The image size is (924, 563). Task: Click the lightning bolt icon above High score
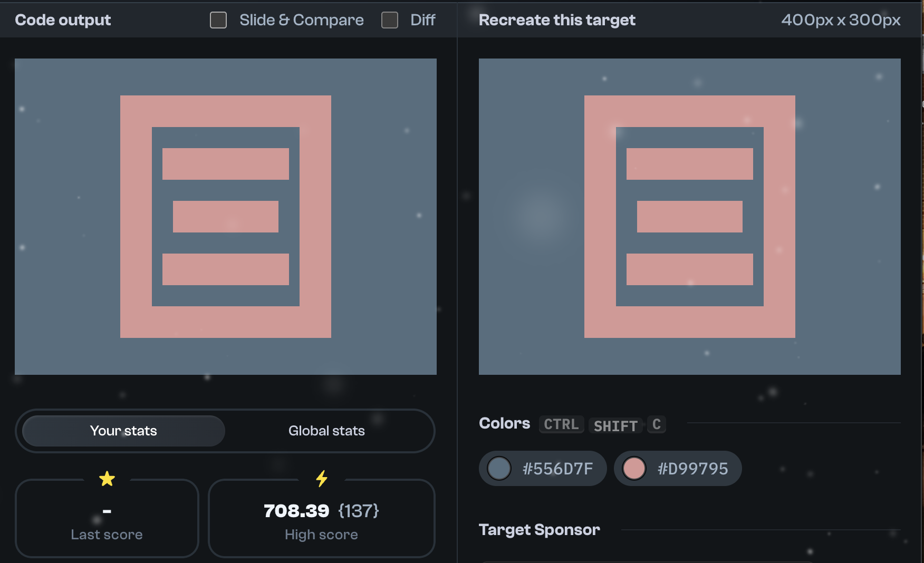pos(321,478)
